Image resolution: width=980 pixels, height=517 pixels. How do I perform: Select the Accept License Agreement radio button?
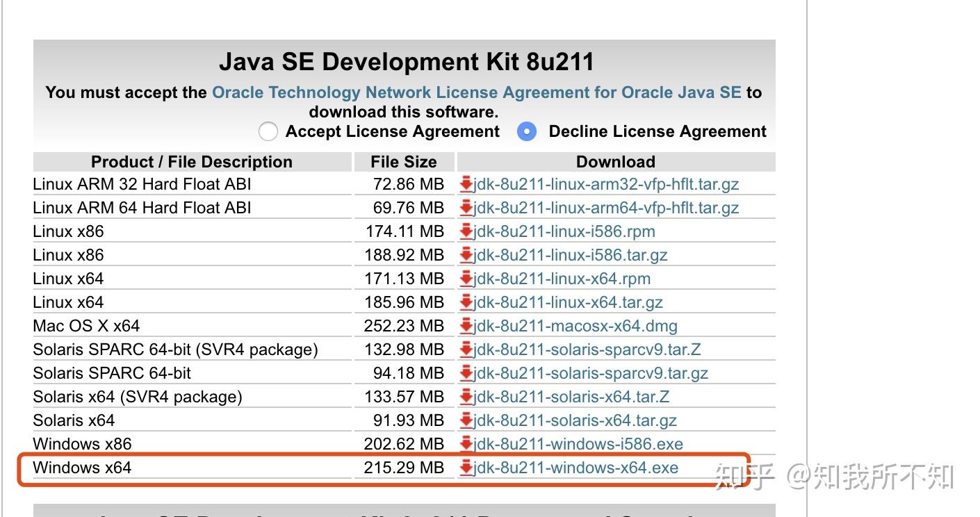click(x=268, y=131)
